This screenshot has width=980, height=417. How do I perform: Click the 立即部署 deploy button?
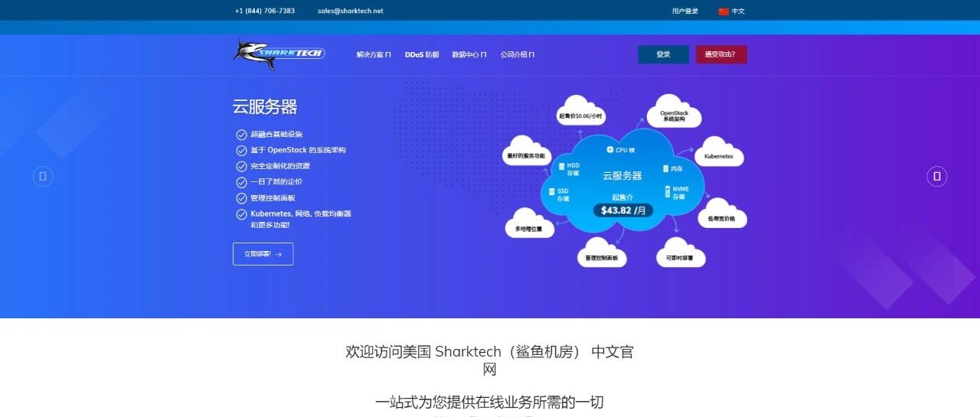coord(263,254)
